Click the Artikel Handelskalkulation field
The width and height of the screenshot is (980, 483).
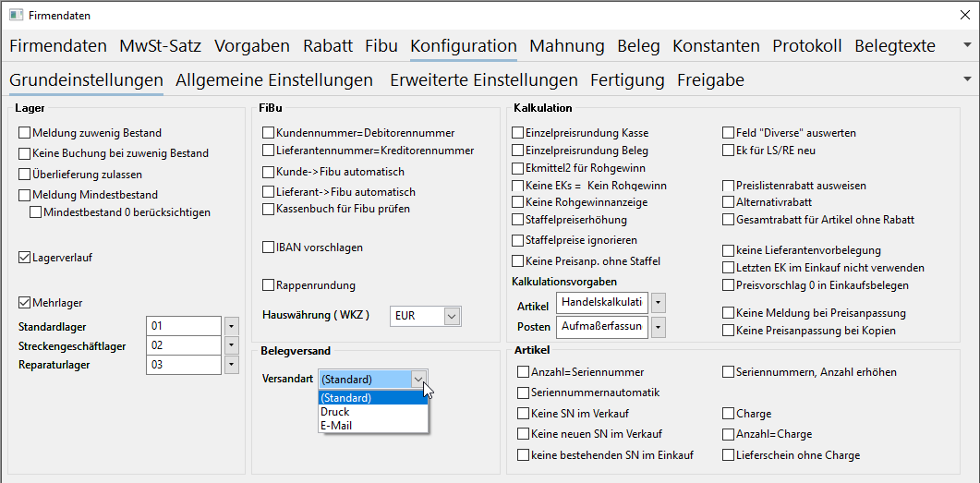602,302
